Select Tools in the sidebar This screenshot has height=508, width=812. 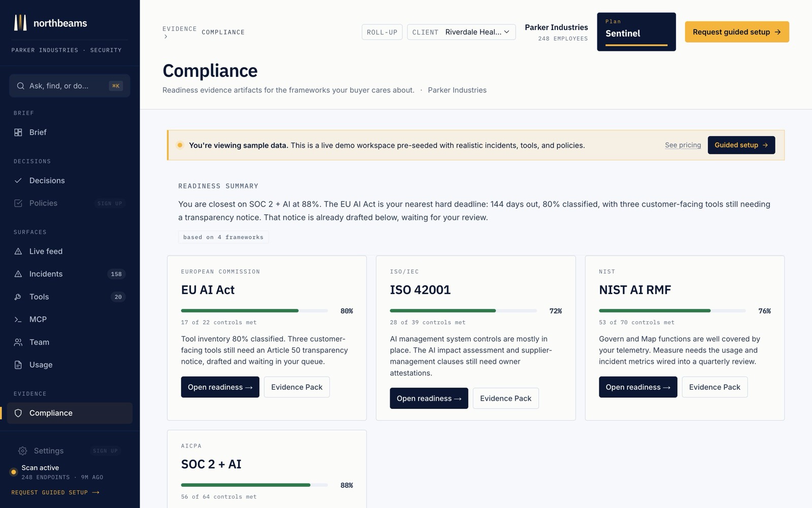tap(70, 297)
